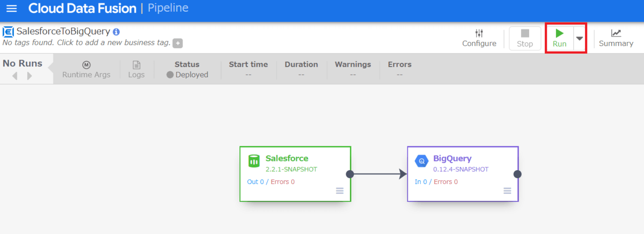The width and height of the screenshot is (644, 234).
Task: Go to the previous run arrow
Action: click(15, 76)
